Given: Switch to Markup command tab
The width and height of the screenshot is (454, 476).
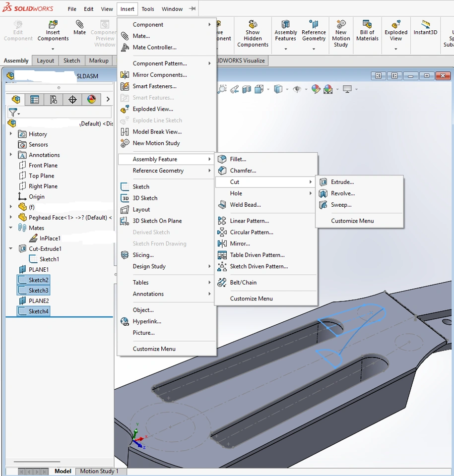Looking at the screenshot, I should click(99, 60).
